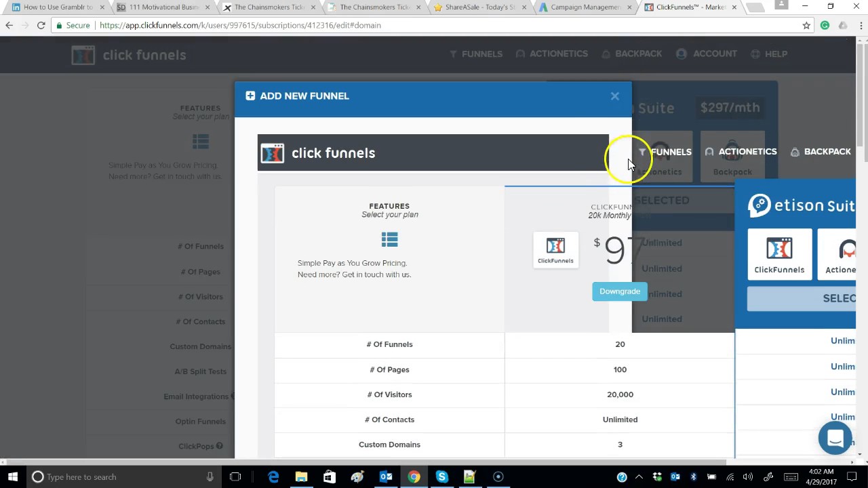This screenshot has height=488, width=868.
Task: Click the Secure padlock indicator
Action: (x=73, y=25)
